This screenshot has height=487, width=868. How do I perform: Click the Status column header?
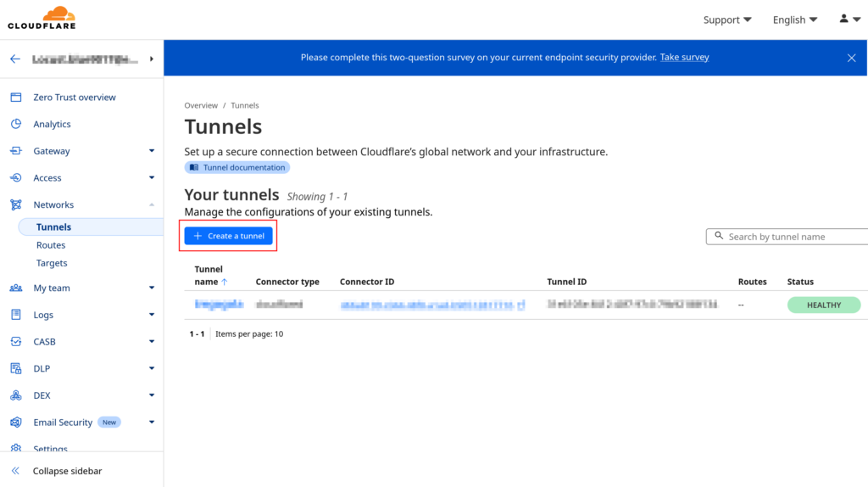[x=800, y=282]
